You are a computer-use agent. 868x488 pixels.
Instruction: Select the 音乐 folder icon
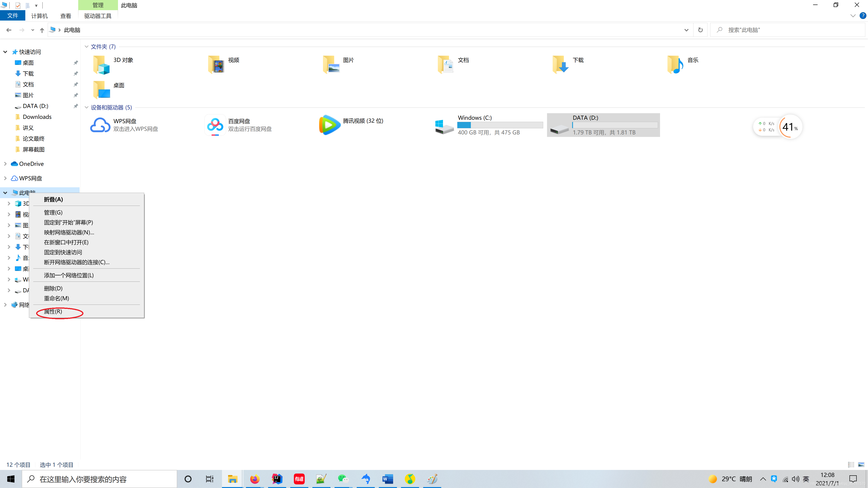point(675,64)
